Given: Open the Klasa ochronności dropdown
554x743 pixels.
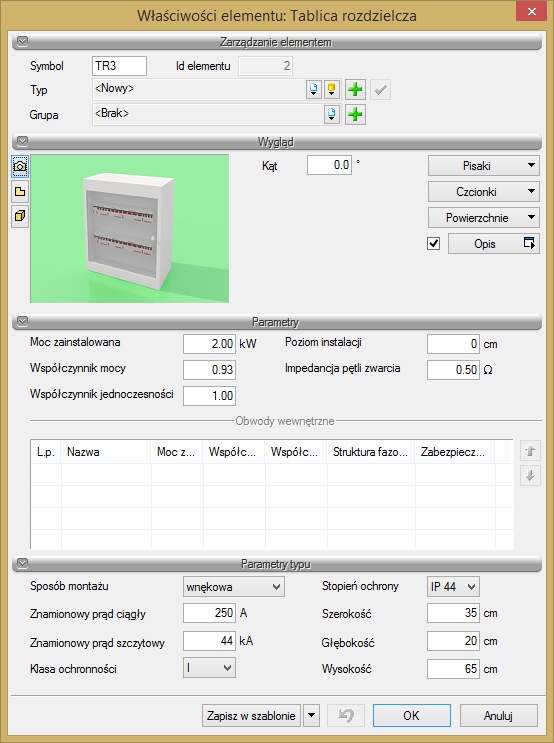Looking at the screenshot, I should tap(209, 668).
